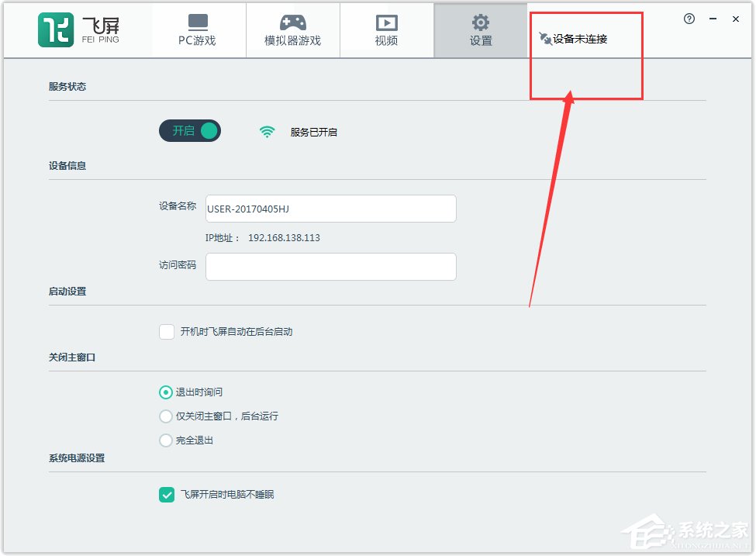
Task: Click the 服务状态 section heading
Action: point(67,87)
